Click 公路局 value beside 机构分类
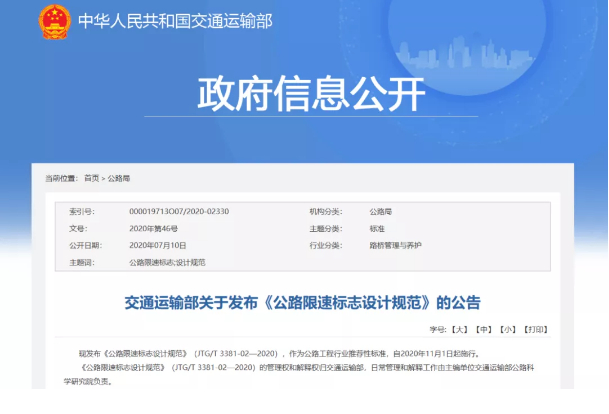 coord(381,211)
